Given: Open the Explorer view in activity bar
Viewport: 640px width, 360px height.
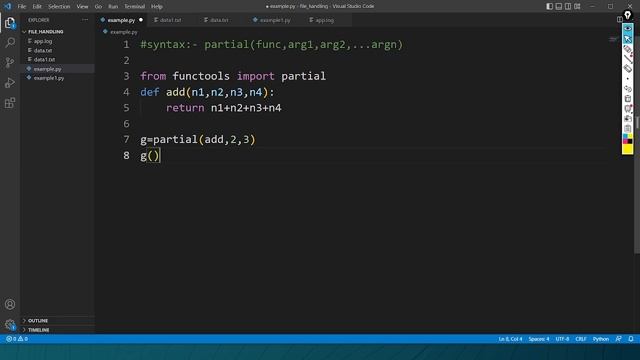Looking at the screenshot, I should pyautogui.click(x=10, y=23).
